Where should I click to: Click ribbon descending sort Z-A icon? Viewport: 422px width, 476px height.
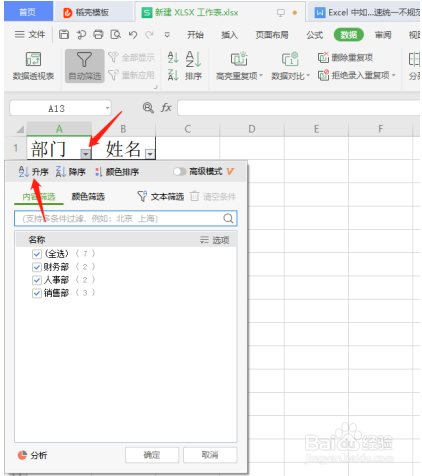coord(173,75)
